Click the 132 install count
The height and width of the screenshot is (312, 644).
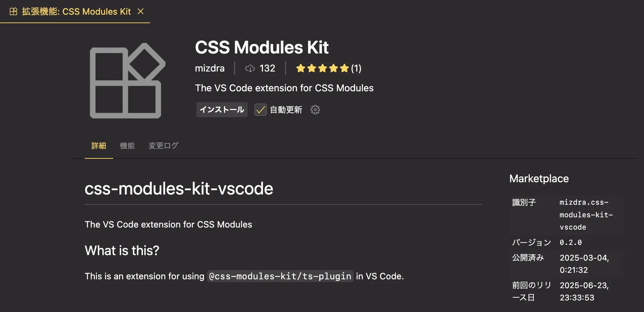coord(267,68)
